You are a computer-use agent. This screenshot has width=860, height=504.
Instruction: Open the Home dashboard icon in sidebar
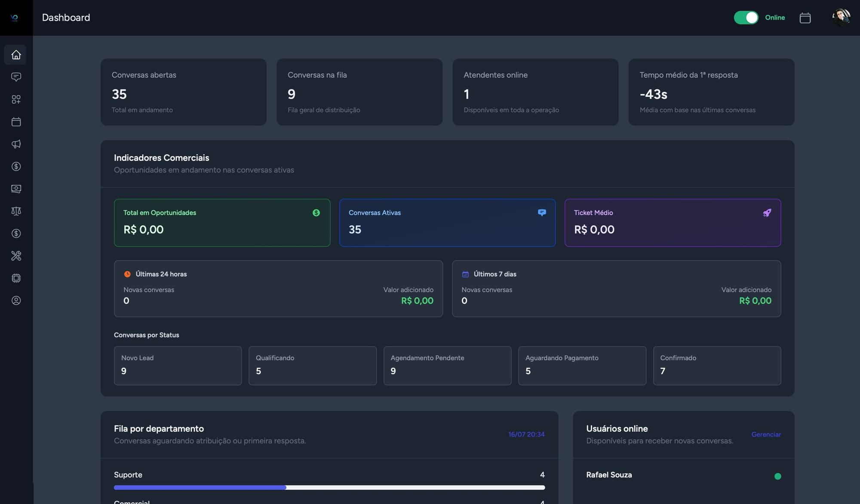tap(16, 55)
